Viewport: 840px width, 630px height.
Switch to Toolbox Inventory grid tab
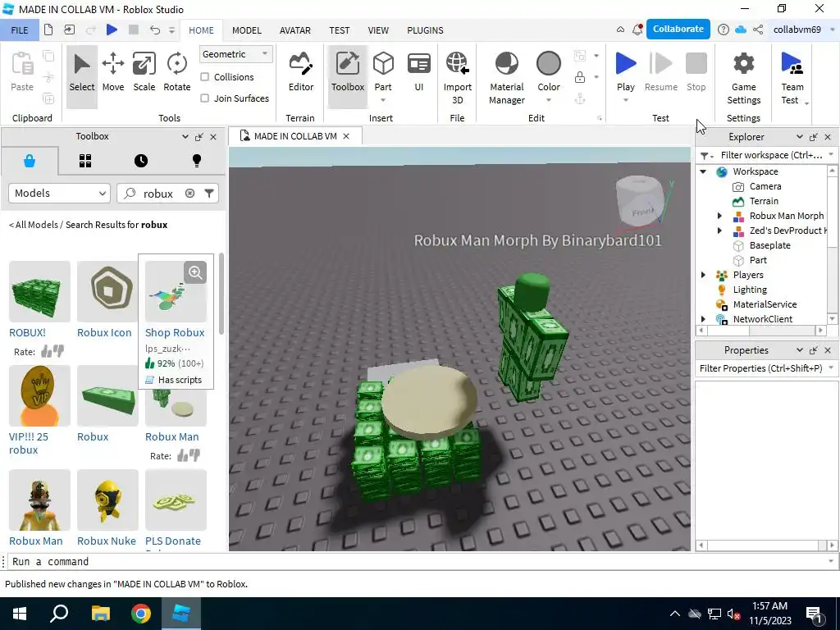click(85, 161)
